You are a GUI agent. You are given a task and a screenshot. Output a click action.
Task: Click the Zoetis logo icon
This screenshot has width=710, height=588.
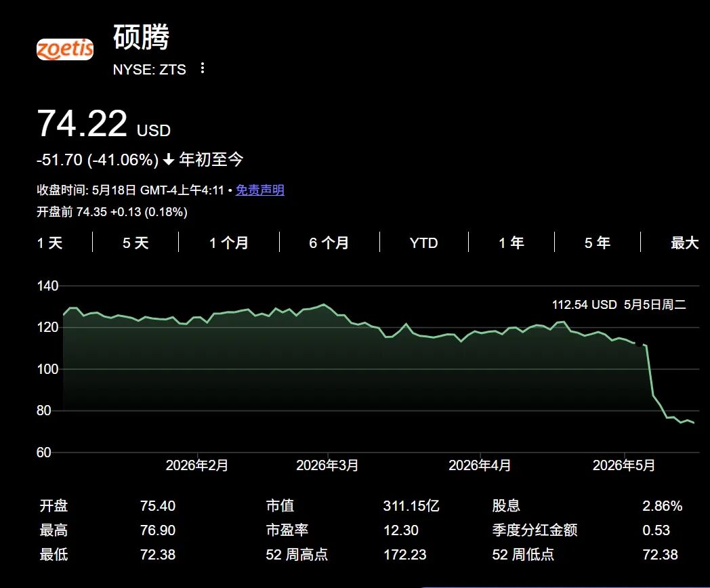point(65,49)
